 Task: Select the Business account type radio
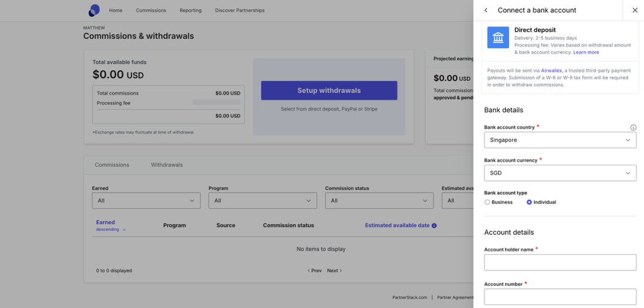(488, 202)
